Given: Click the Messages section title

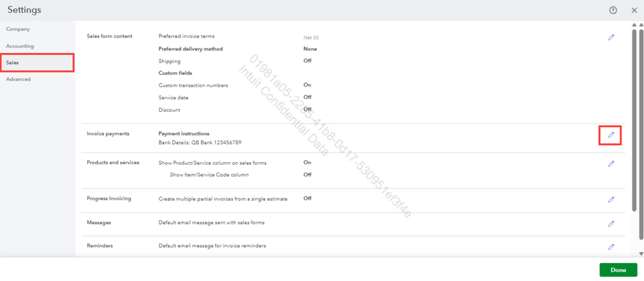Looking at the screenshot, I should coord(99,223).
